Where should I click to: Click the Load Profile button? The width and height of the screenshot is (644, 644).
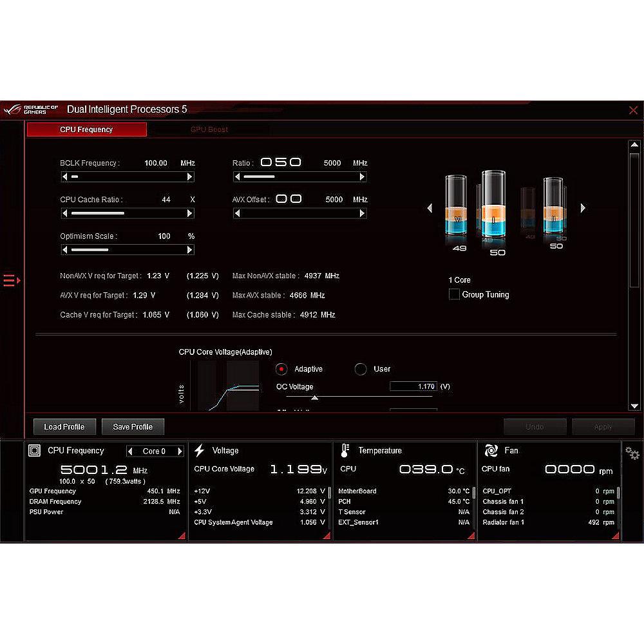point(64,426)
